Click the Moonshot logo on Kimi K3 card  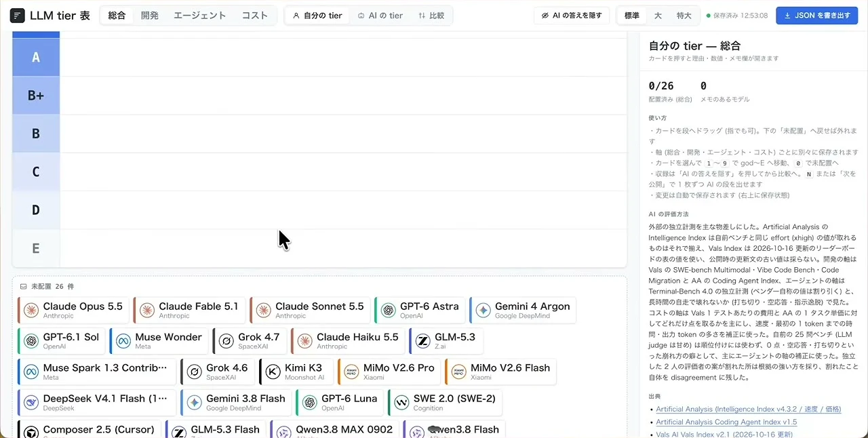[x=273, y=372]
